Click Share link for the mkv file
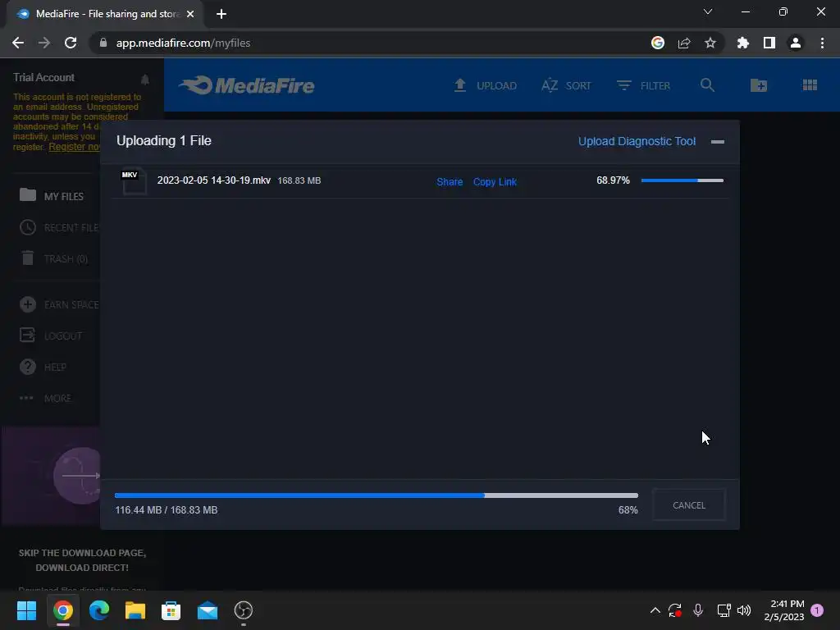Screen dimensions: 840x630 coord(450,181)
